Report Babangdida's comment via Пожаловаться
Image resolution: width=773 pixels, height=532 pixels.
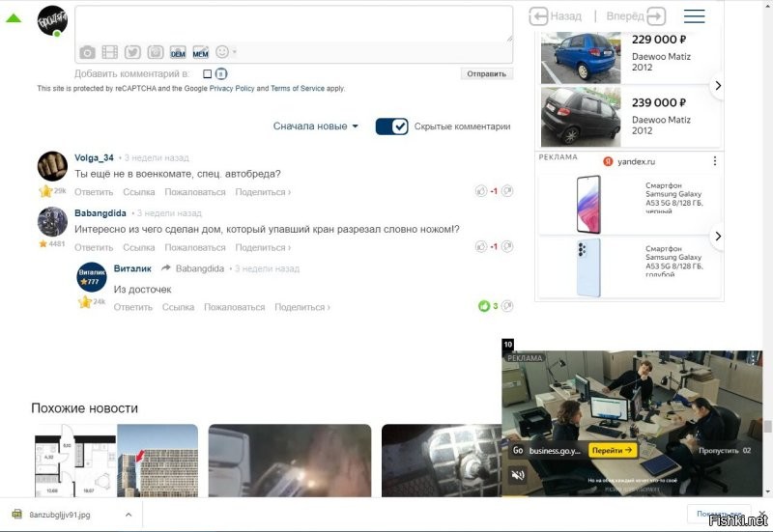[x=195, y=248]
